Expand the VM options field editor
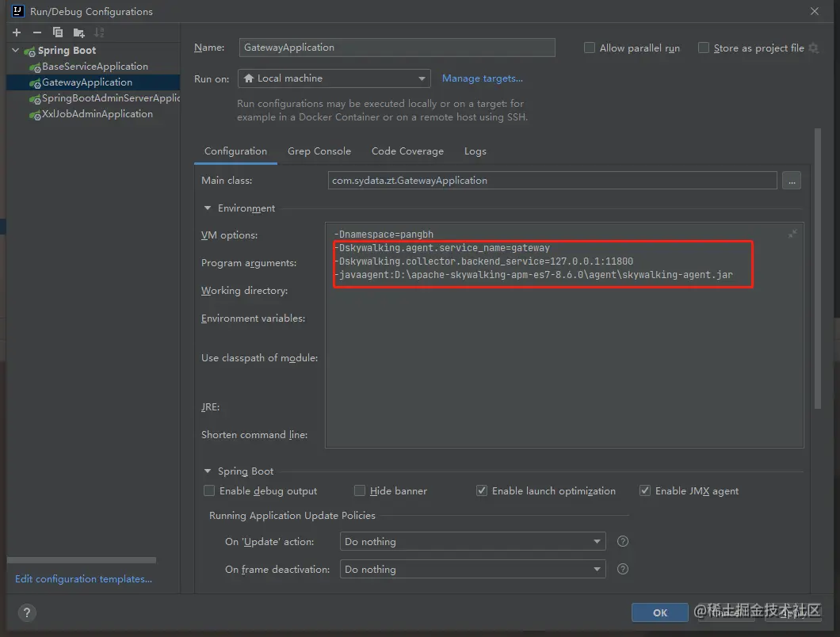Viewport: 840px width, 637px height. [x=792, y=233]
